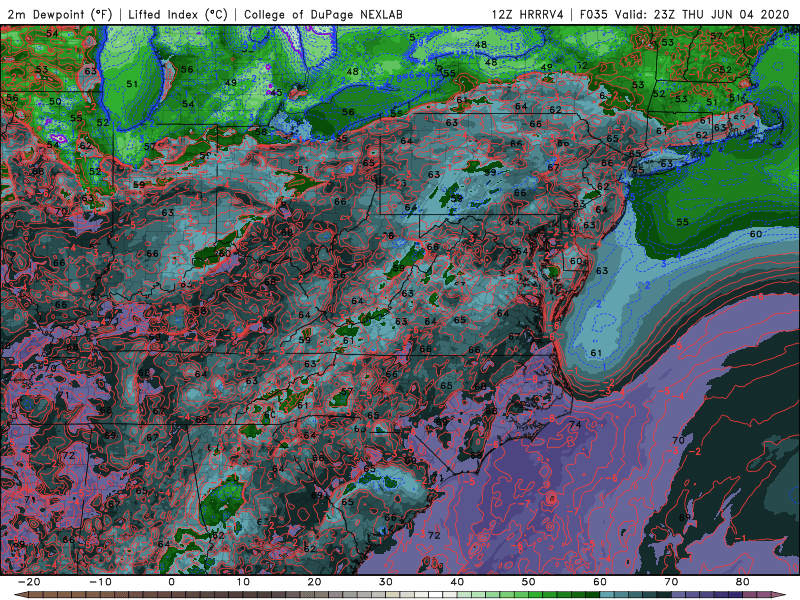The width and height of the screenshot is (800, 600).
Task: Click the 70 label on the color scale
Action: [671, 582]
